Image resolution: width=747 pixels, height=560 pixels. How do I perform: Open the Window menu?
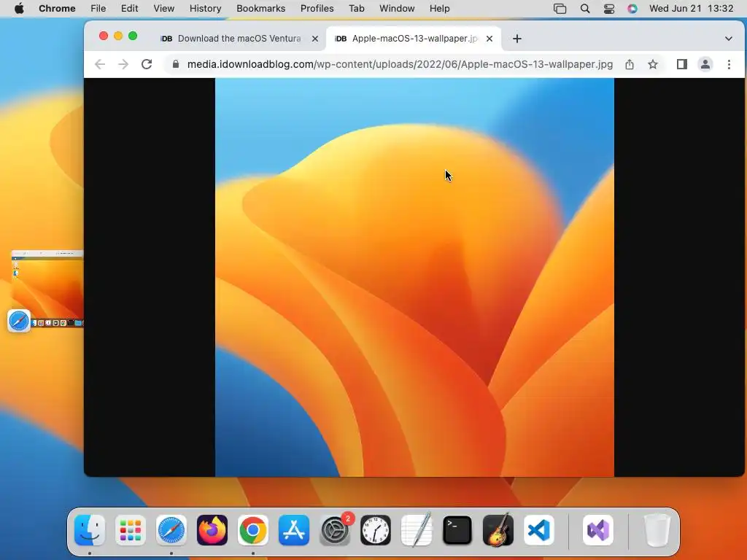(397, 9)
